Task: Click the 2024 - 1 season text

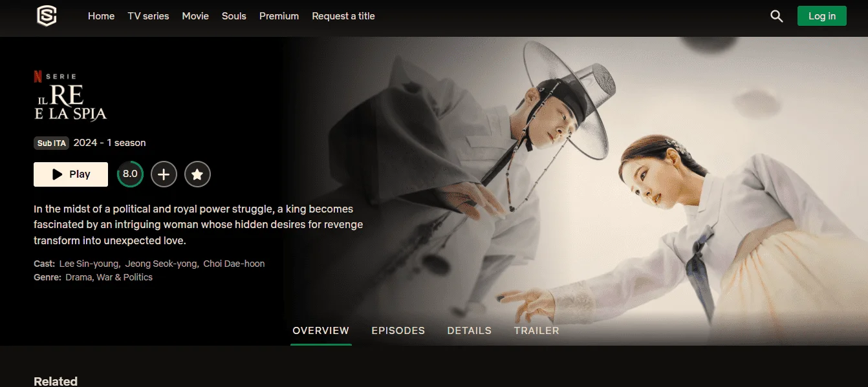Action: coord(110,143)
